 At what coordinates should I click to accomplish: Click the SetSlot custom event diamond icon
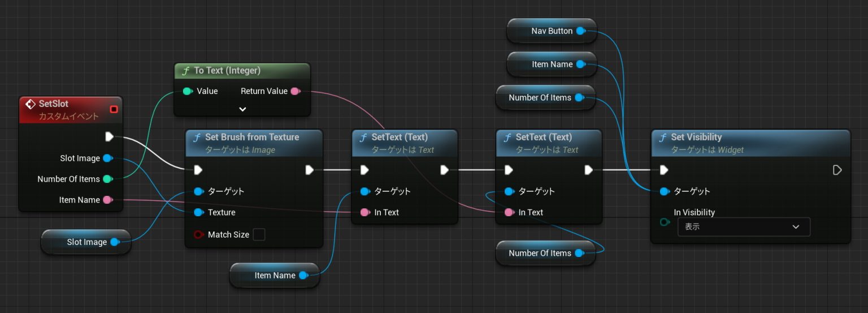(x=31, y=104)
